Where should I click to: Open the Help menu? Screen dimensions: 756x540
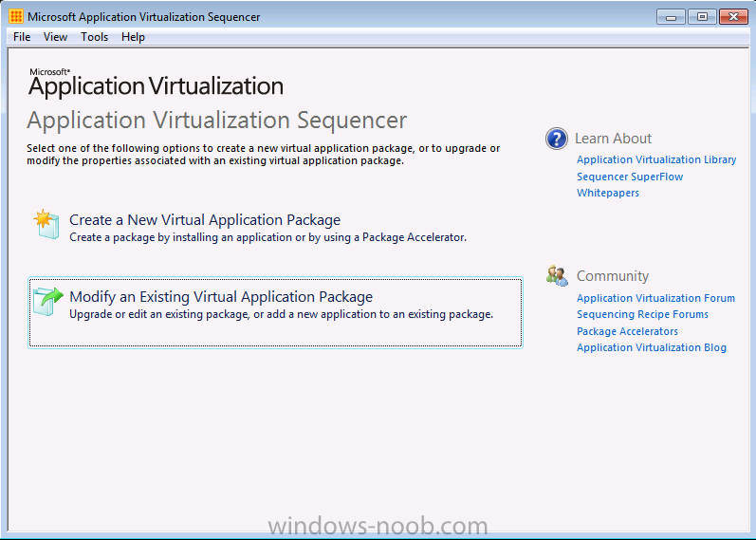pos(133,37)
